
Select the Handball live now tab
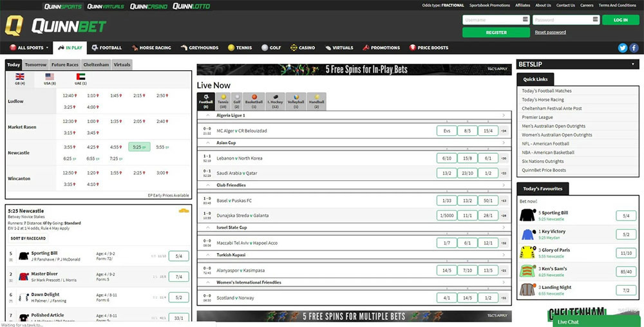pyautogui.click(x=317, y=101)
